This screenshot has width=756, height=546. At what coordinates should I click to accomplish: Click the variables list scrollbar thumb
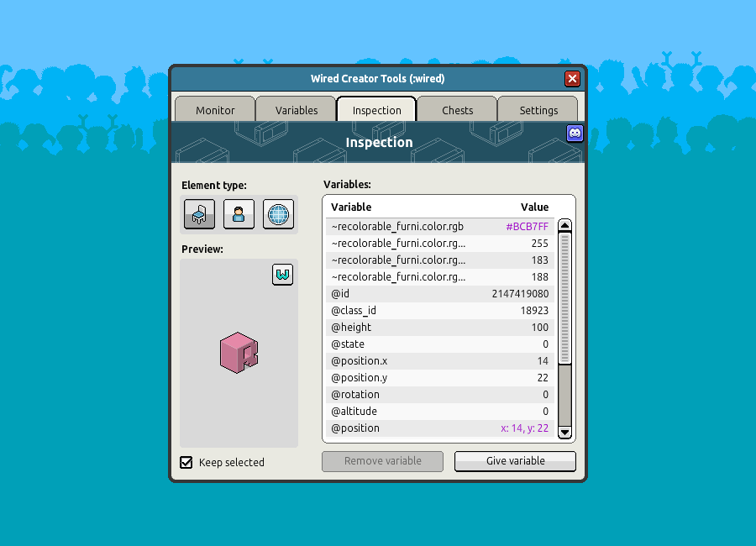click(564, 298)
